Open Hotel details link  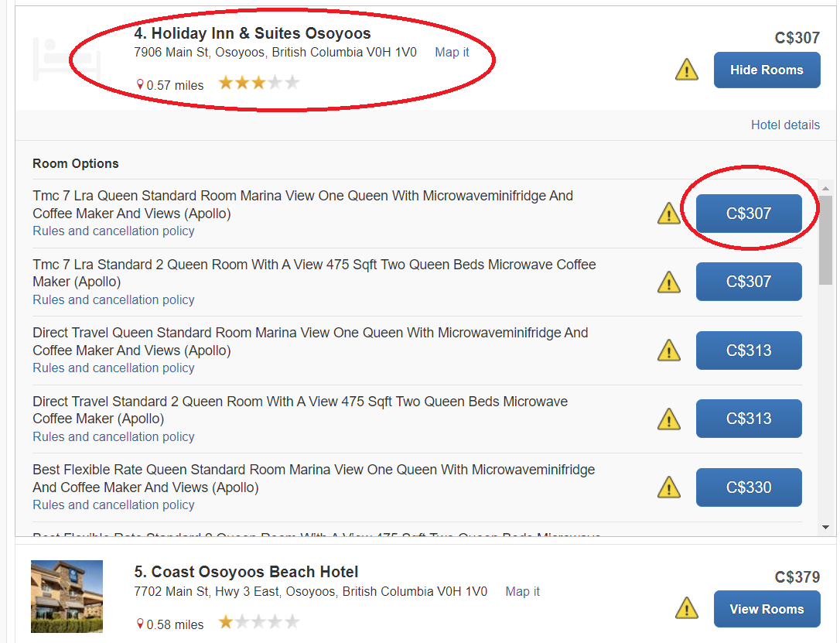(784, 125)
